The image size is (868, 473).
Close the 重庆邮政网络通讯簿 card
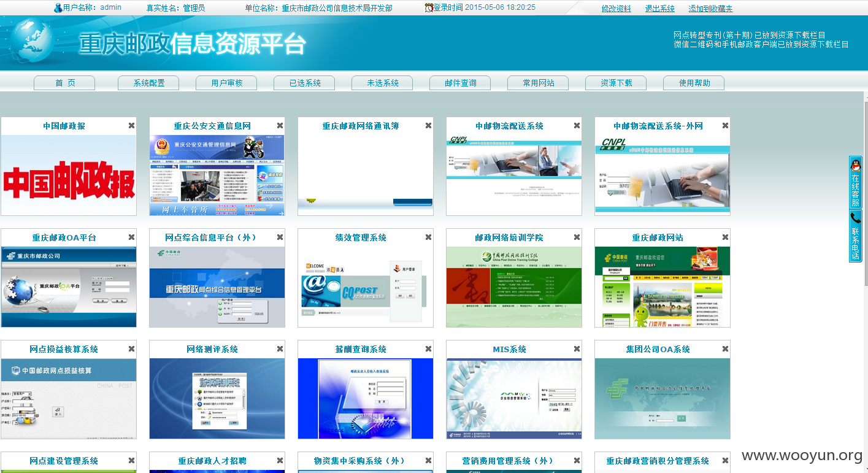pyautogui.click(x=428, y=125)
